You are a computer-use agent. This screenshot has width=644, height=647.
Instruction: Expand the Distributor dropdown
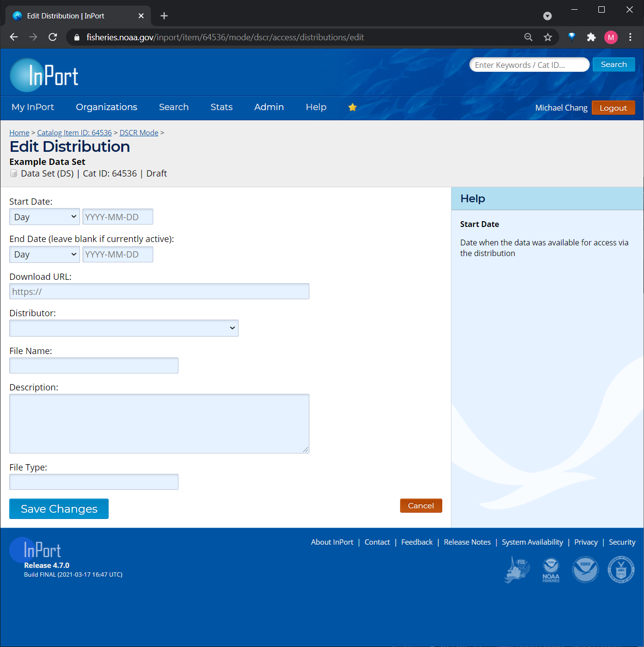(124, 328)
